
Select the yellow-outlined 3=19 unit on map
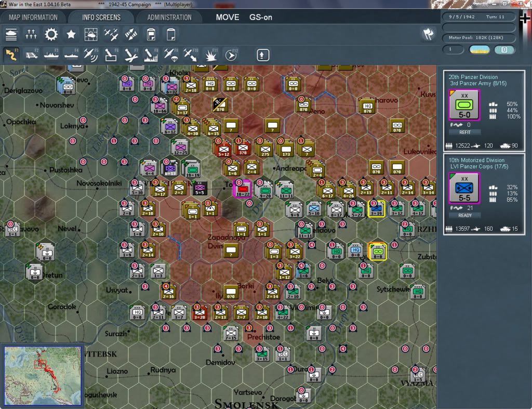click(376, 209)
